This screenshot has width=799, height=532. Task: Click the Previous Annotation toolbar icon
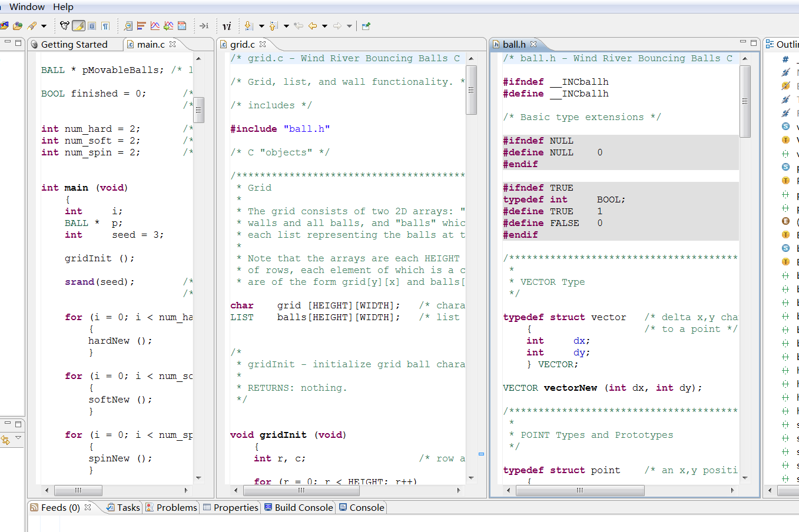[x=273, y=25]
